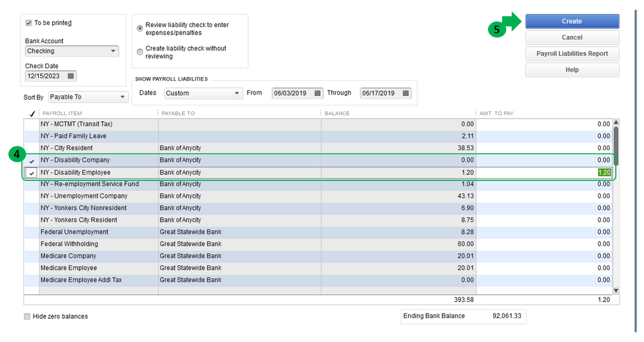Select NY - Yonkers City Resident item
Viewport: 644px width, 342px height.
click(x=79, y=220)
